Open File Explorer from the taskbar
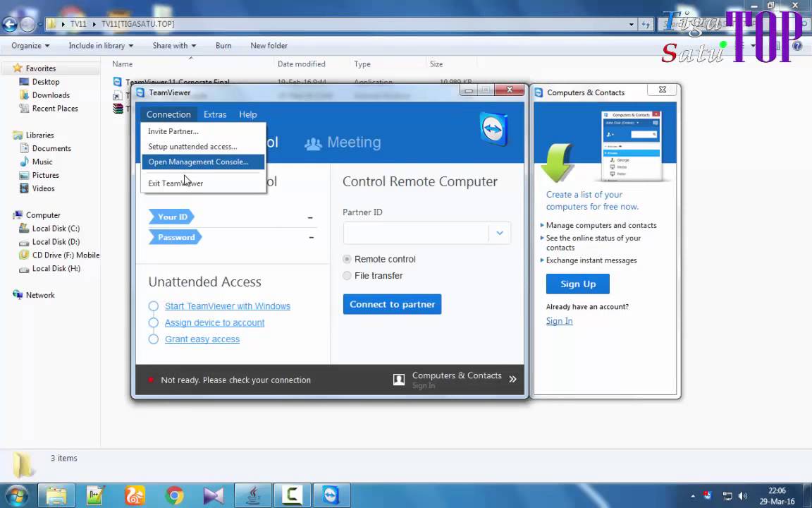This screenshot has height=508, width=812. point(56,496)
